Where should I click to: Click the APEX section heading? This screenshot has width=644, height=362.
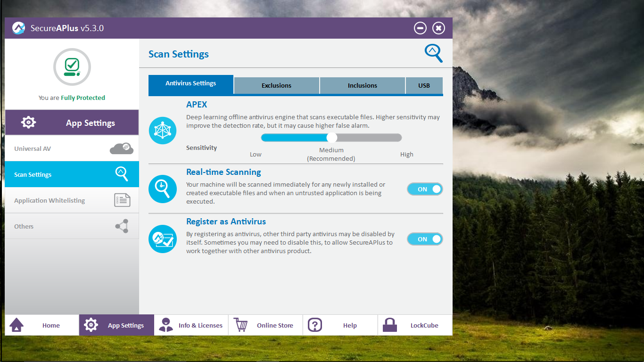pos(197,105)
